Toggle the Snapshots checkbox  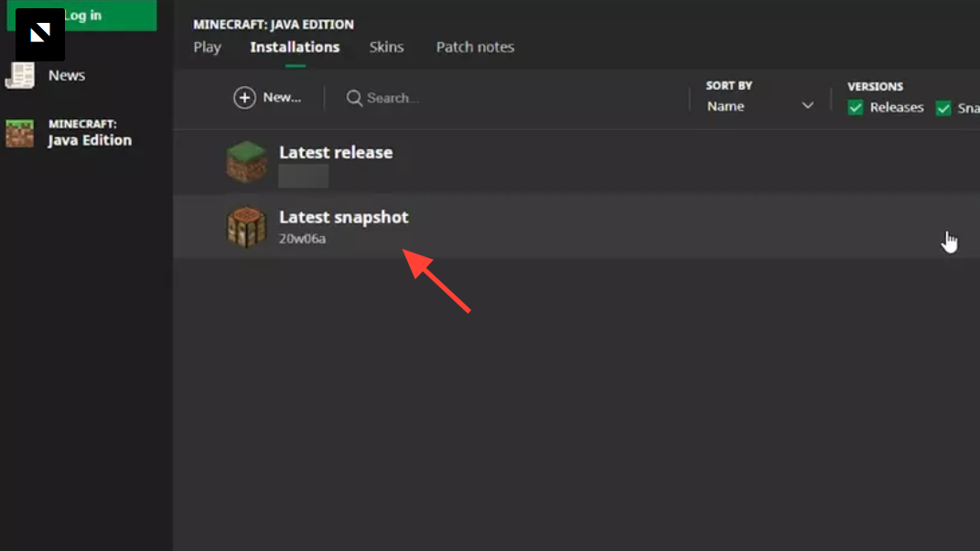pos(943,108)
